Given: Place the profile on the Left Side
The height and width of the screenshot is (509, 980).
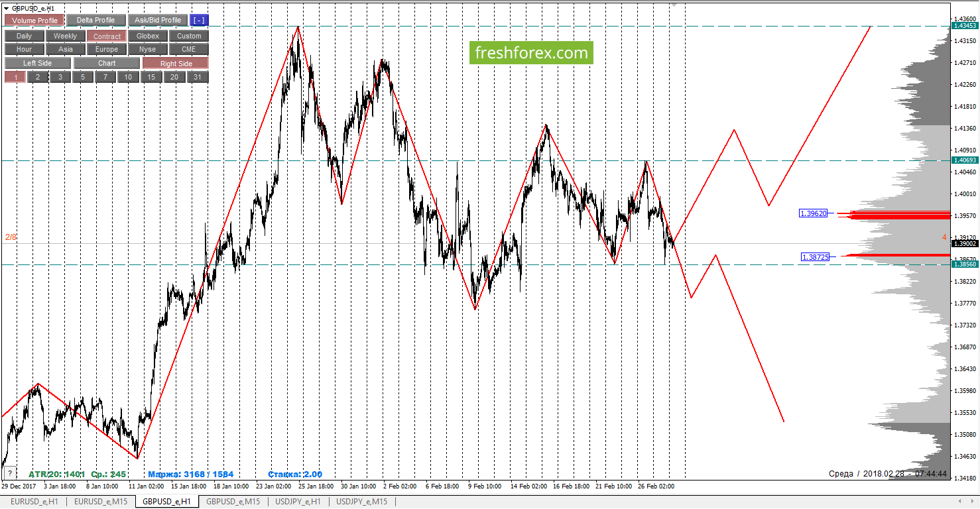Looking at the screenshot, I should point(37,64).
